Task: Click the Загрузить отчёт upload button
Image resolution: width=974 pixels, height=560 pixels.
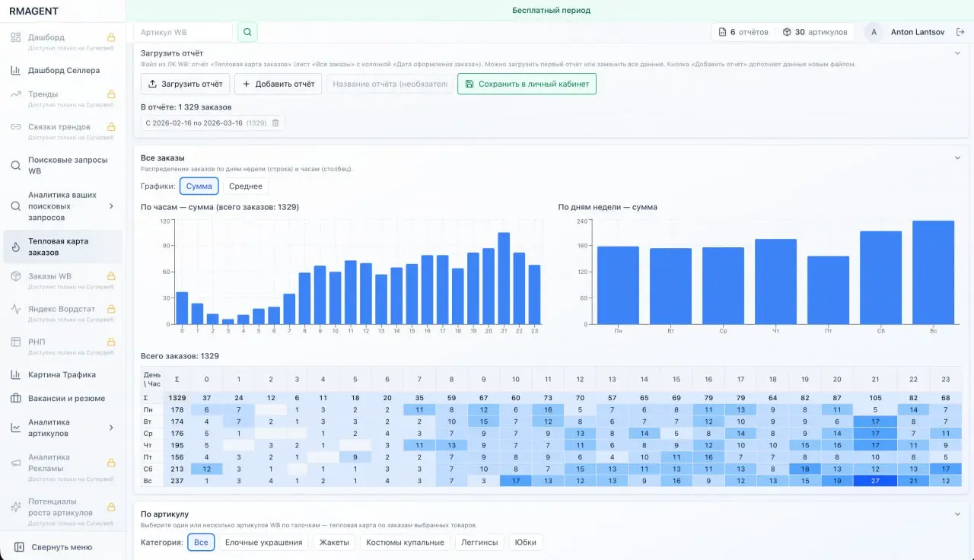Action: [x=185, y=84]
